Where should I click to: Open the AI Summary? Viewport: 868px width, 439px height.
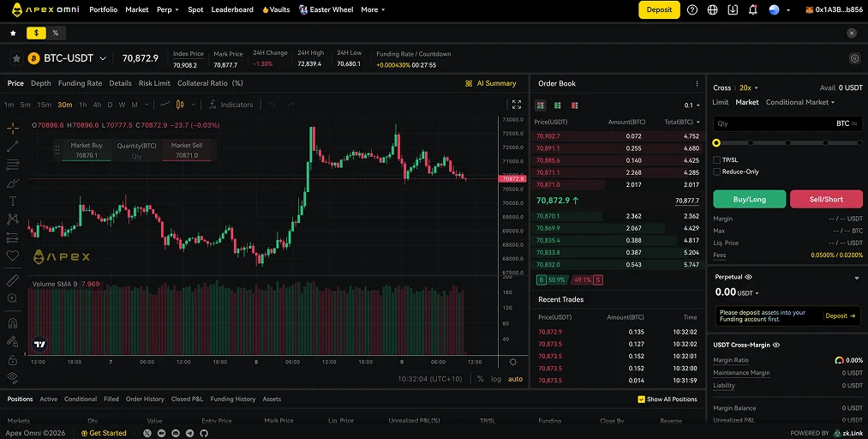tap(491, 83)
